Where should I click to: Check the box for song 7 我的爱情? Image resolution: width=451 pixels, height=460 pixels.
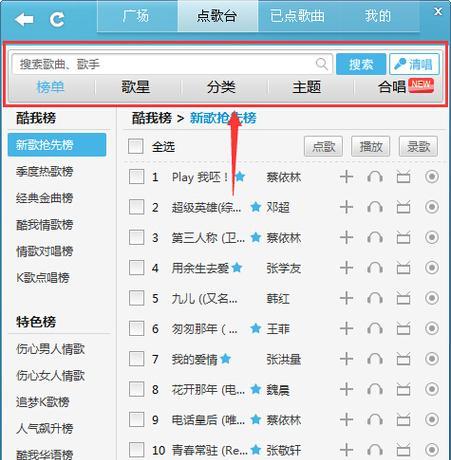click(x=136, y=359)
